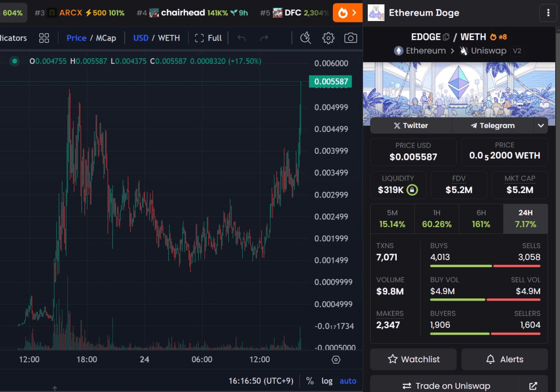
Task: Toggle log scale on chart
Action: coord(327,381)
